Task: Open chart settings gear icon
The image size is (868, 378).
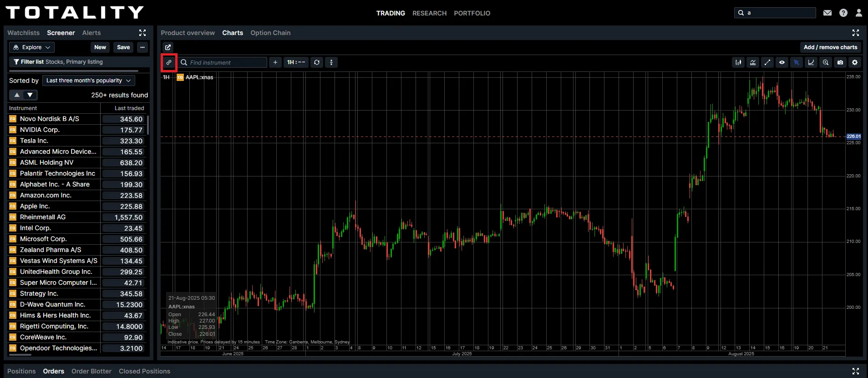Action: (x=855, y=62)
